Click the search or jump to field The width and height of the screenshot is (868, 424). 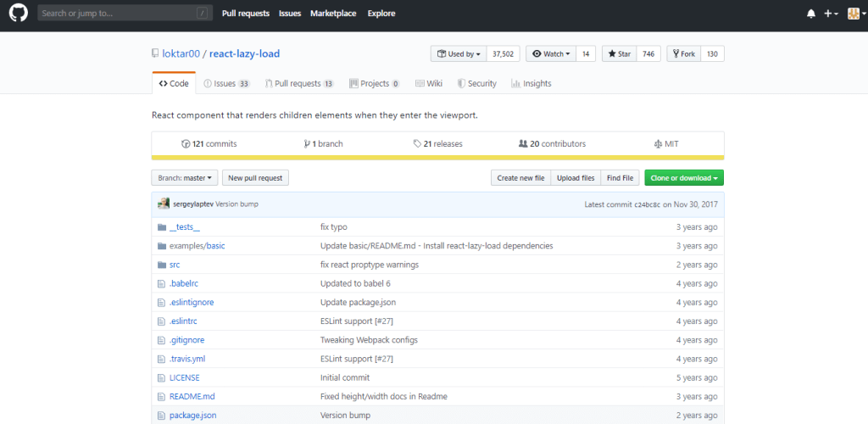pos(125,14)
